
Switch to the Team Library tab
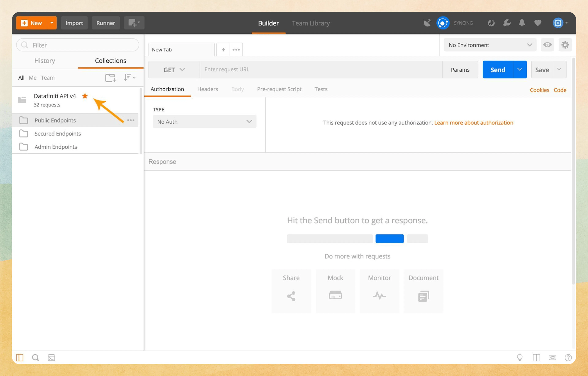(x=311, y=23)
